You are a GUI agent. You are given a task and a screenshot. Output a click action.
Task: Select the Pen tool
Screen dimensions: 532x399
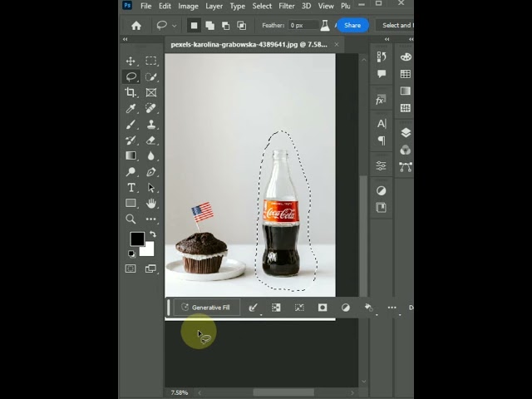pyautogui.click(x=151, y=172)
